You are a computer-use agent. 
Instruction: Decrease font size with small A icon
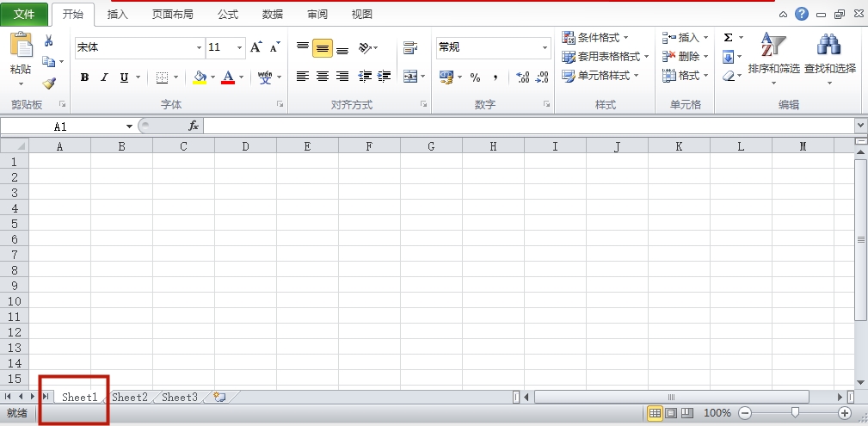coord(274,47)
